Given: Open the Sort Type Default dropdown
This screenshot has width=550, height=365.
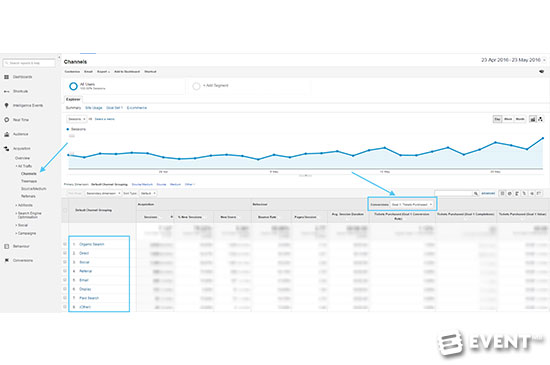Looking at the screenshot, I should (x=148, y=193).
